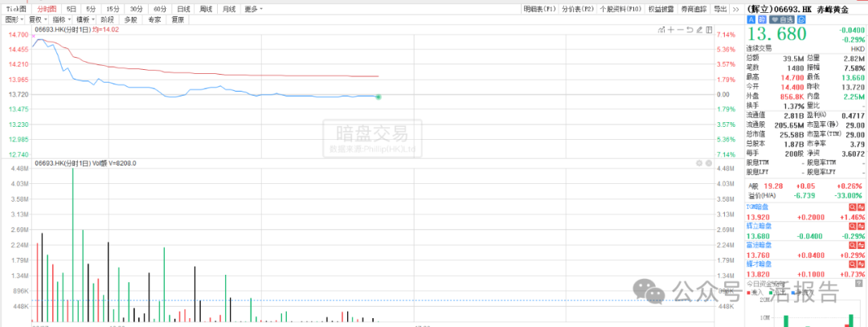This screenshot has height=327, width=868.
Task: Switch to the 5分 period tab
Action: pos(90,9)
